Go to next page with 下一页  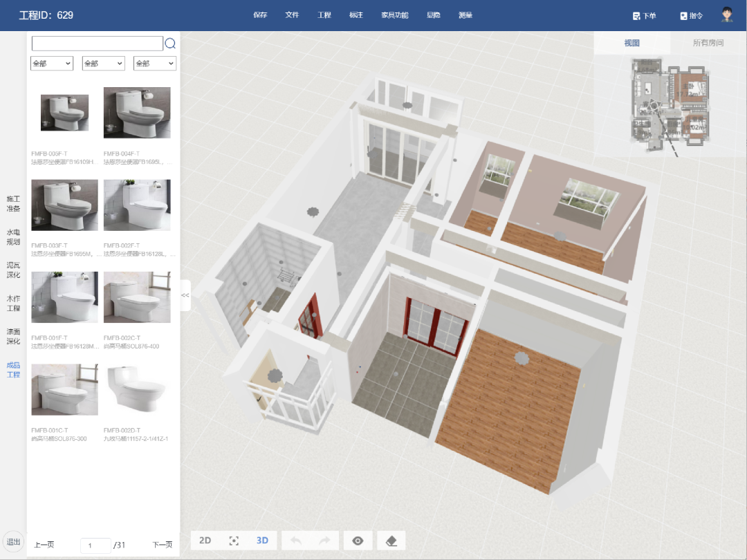point(163,545)
